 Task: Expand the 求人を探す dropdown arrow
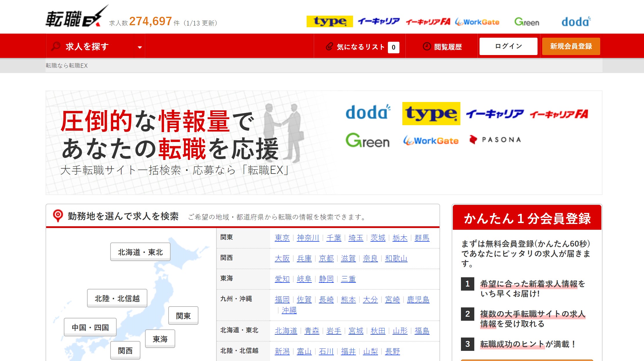click(140, 47)
